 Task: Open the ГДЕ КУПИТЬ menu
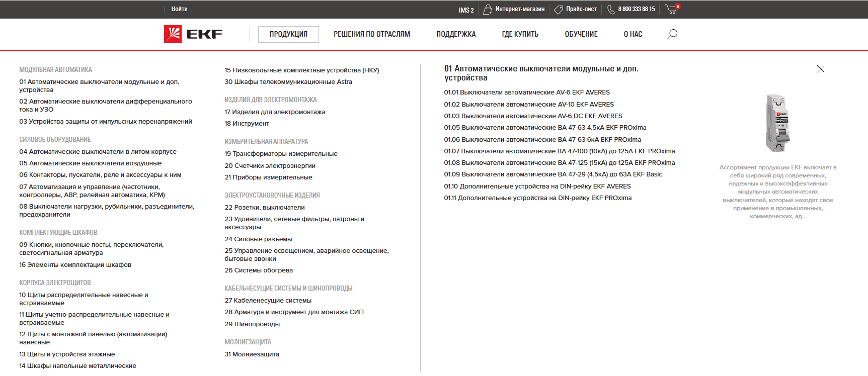point(520,34)
